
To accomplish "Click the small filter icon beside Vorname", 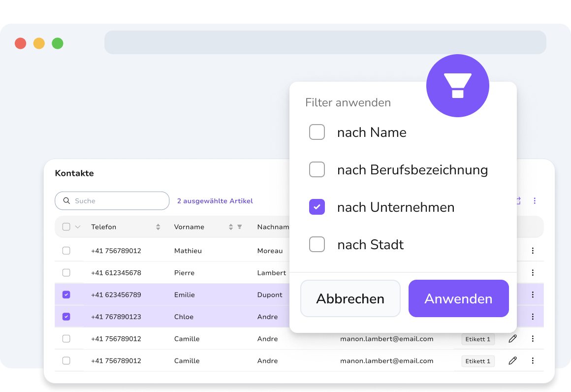I will [240, 227].
